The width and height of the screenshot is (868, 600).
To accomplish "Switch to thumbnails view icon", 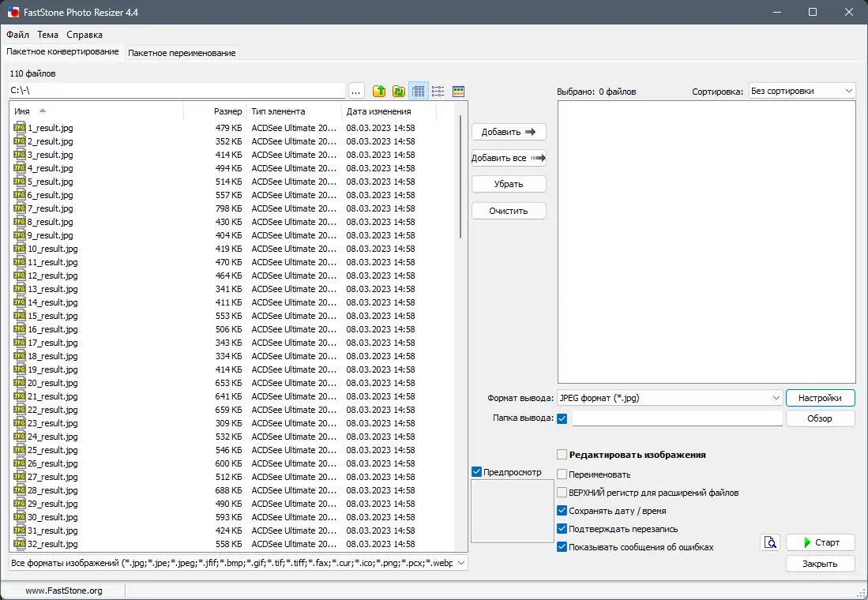I will [x=458, y=91].
